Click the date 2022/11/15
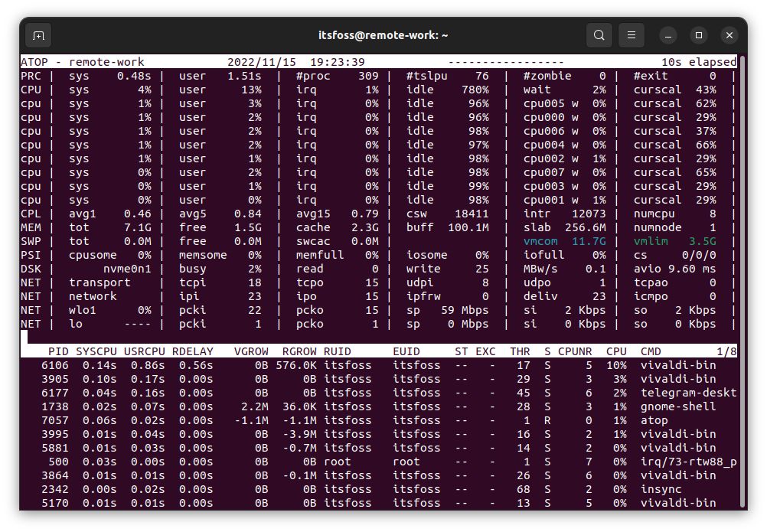Image resolution: width=767 pixels, height=532 pixels. [262, 62]
